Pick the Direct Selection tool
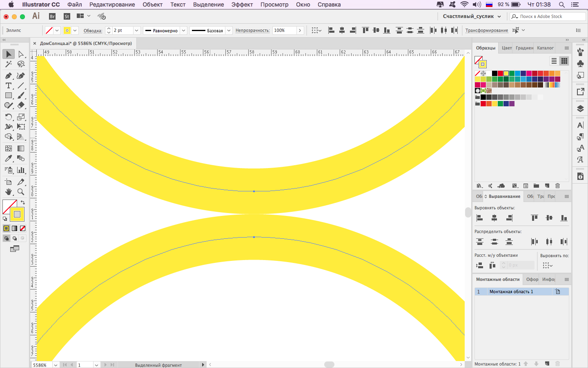The image size is (588, 368). click(21, 54)
